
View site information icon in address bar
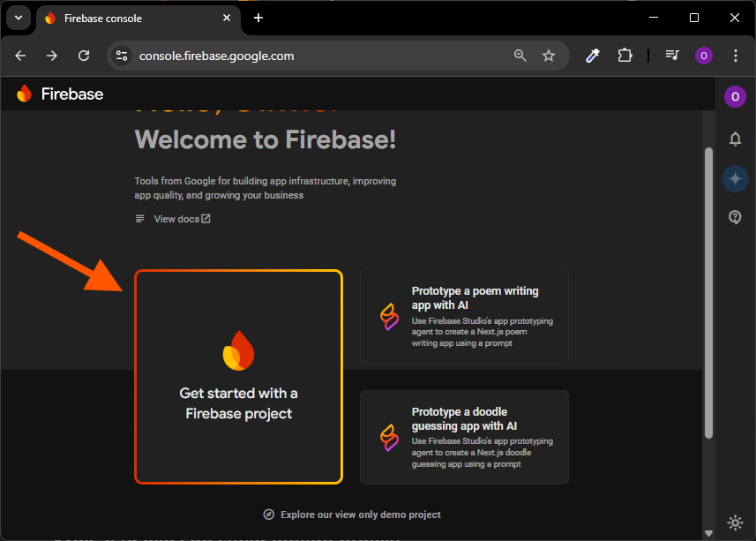pos(122,56)
